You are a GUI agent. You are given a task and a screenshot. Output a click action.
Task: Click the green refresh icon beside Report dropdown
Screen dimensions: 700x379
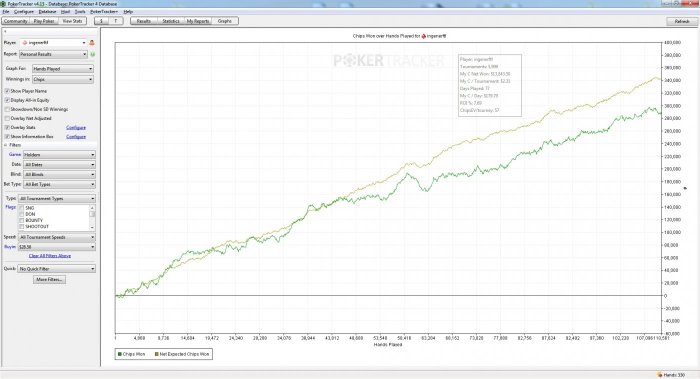click(93, 54)
